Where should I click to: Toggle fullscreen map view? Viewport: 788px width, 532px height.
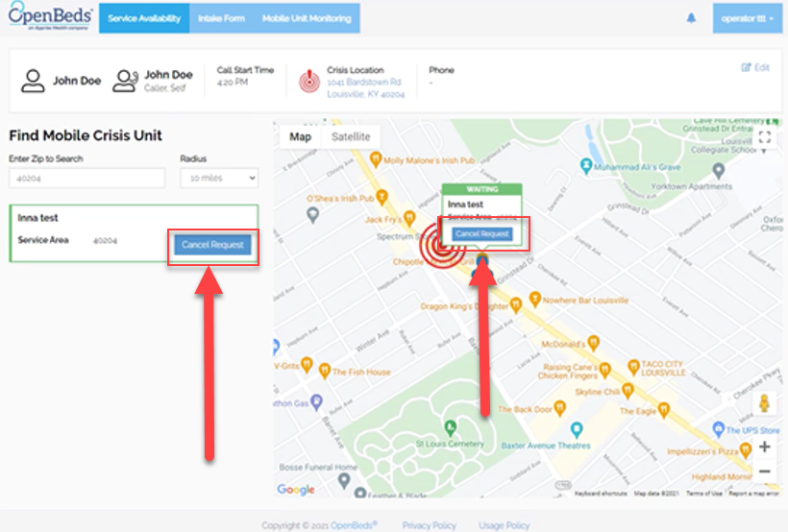(765, 137)
